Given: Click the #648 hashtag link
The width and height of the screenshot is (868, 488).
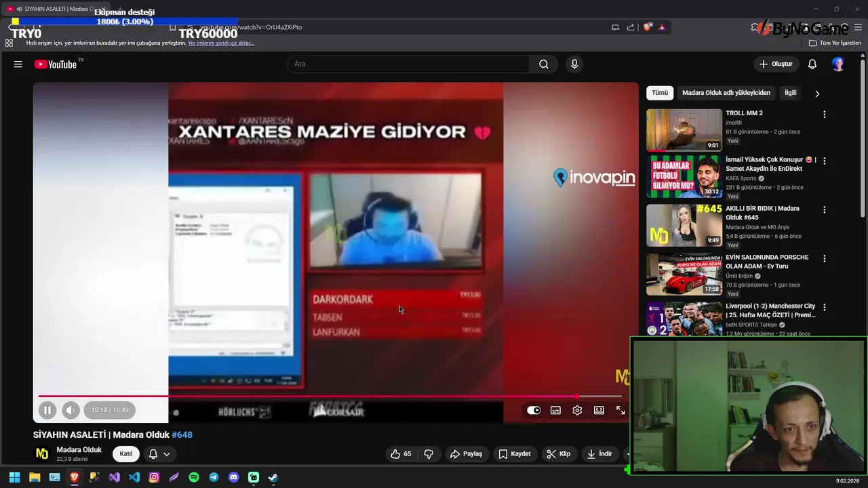Looking at the screenshot, I should [182, 435].
